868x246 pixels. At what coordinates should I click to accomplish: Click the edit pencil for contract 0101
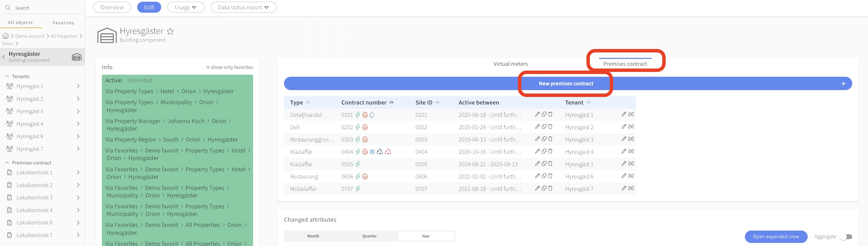[537, 114]
